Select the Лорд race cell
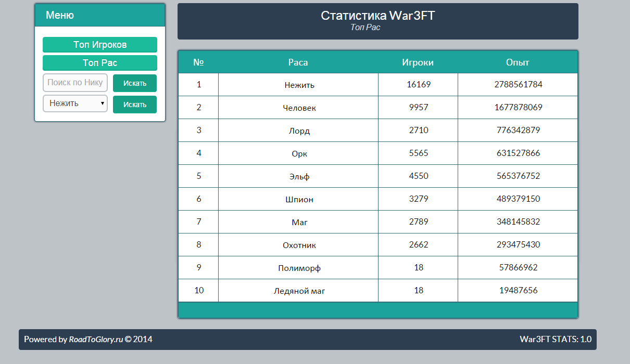 point(298,131)
